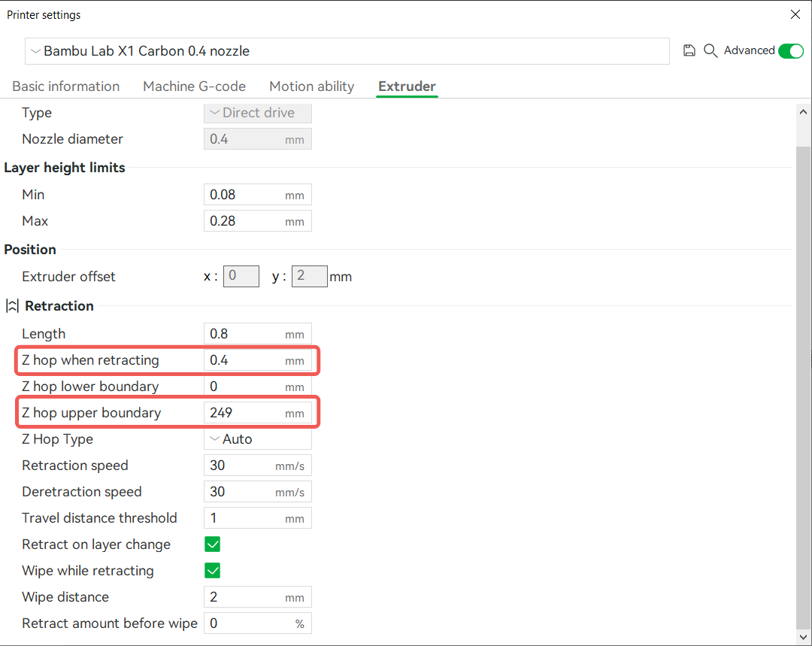Save the printer preset with the disk icon
The width and height of the screenshot is (812, 646).
[689, 50]
